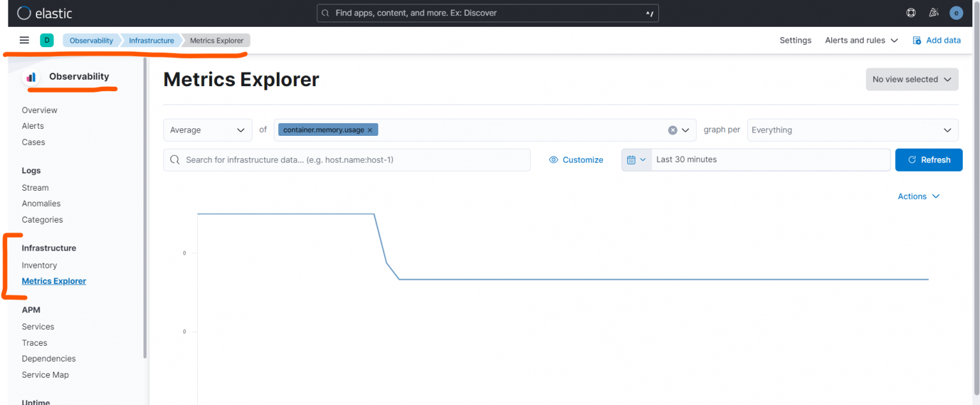
Task: Click the Elastic logo in header
Action: [45, 13]
